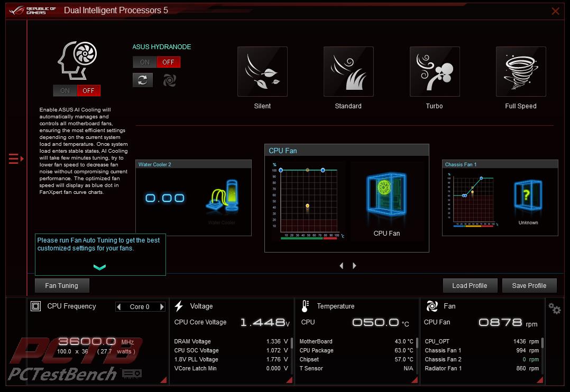The width and height of the screenshot is (570, 392).
Task: Switch ASUS HYDRANODE to ON
Action: [145, 62]
